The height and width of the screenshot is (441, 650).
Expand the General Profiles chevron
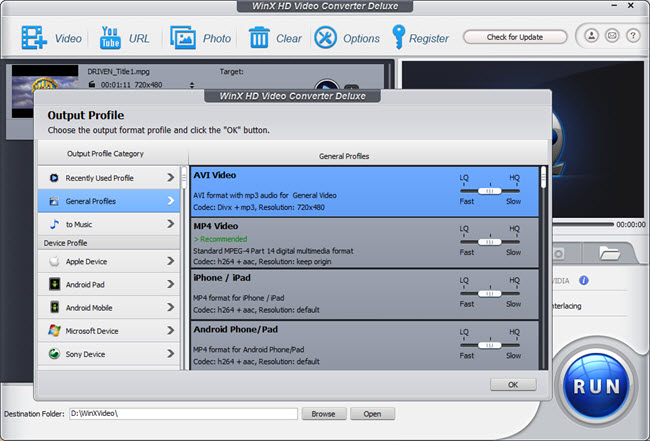coord(170,201)
